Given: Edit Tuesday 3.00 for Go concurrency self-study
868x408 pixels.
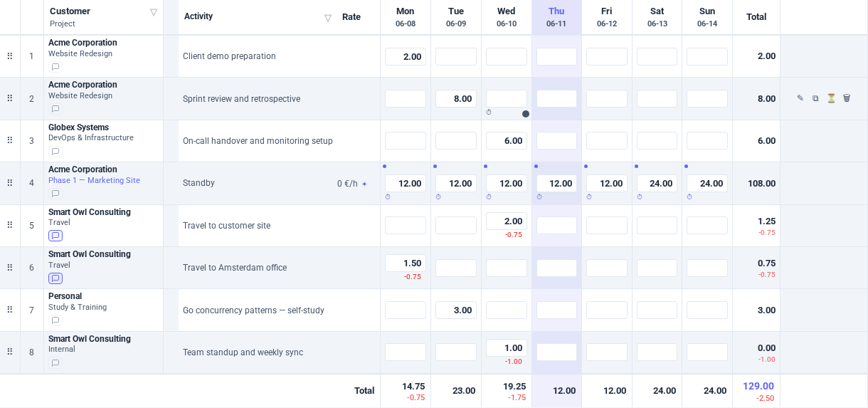Looking at the screenshot, I should (x=456, y=310).
